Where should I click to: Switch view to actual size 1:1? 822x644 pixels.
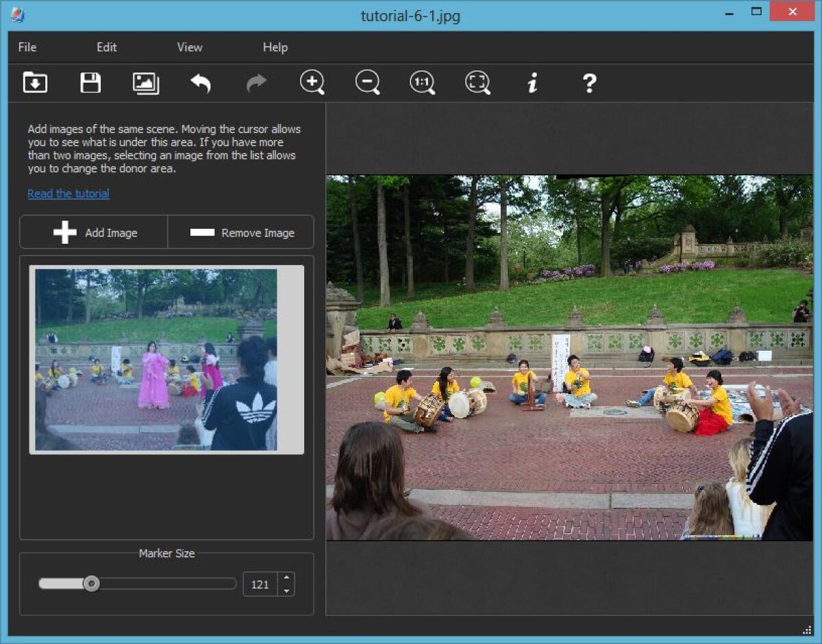(421, 82)
